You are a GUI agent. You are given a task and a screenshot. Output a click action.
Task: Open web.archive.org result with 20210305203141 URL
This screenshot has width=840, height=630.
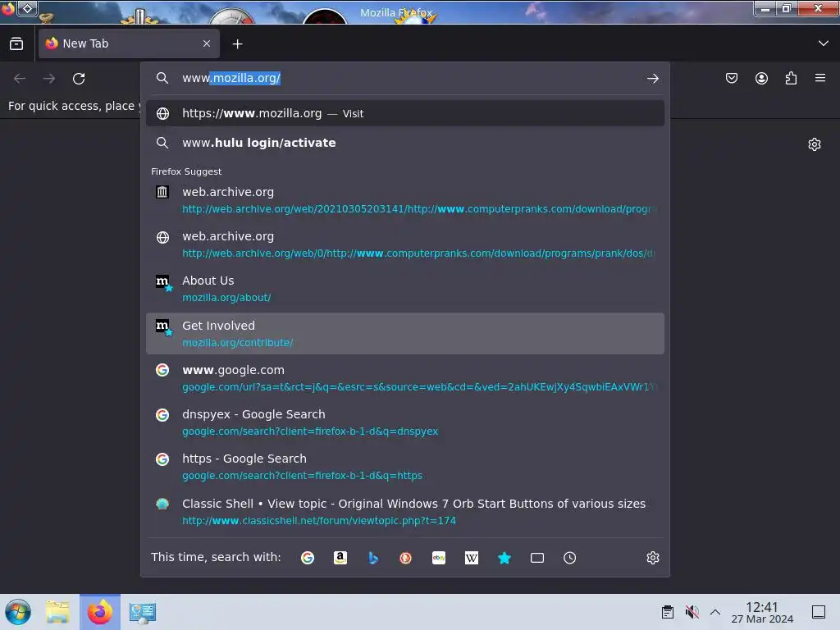click(x=405, y=200)
